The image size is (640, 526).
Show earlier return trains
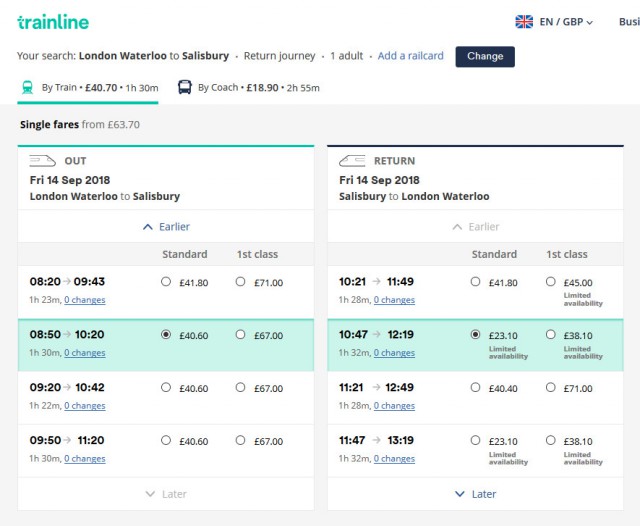click(476, 227)
